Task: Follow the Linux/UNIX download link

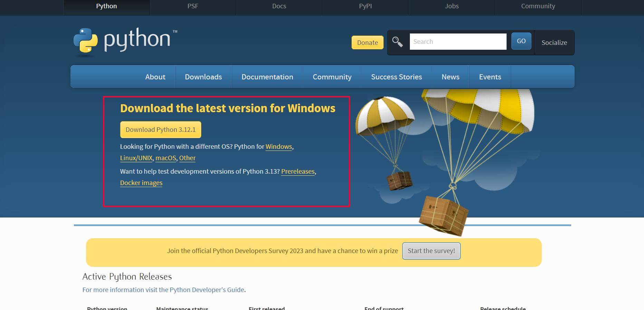Action: pos(136,158)
